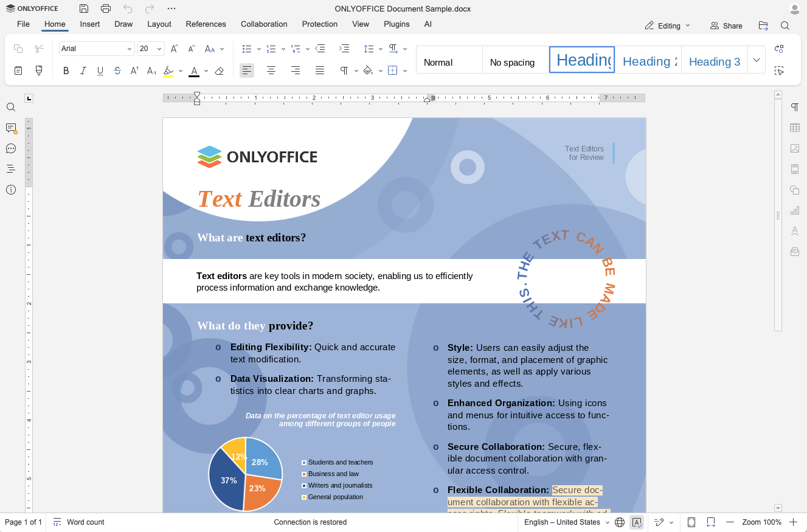Toggle nonprinting characters display
807x532 pixels.
pyautogui.click(x=344, y=71)
